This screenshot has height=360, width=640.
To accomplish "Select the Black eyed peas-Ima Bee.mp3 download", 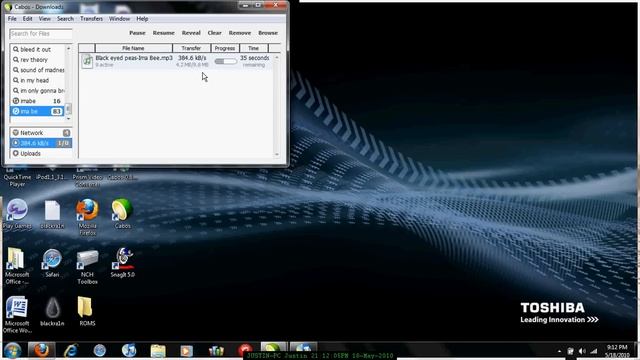I will [176, 61].
